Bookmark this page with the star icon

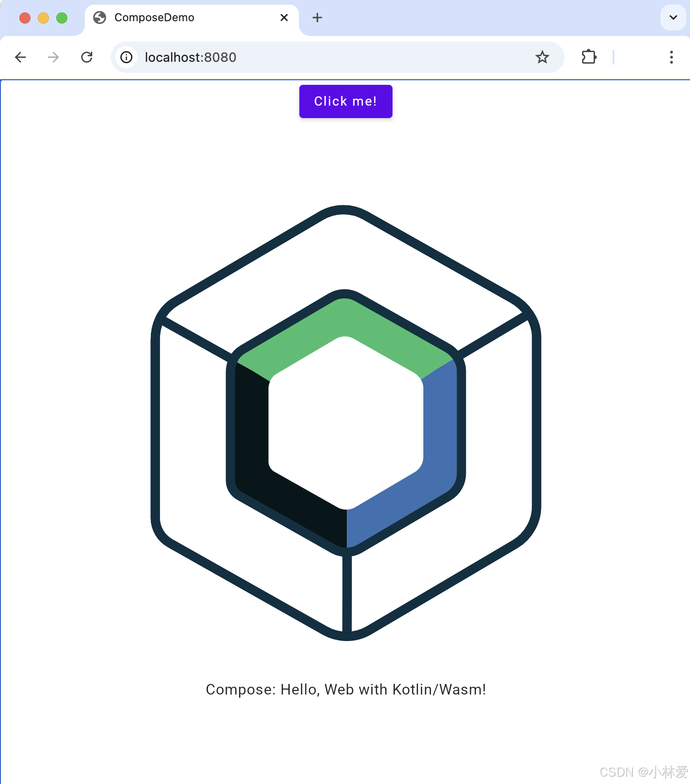coord(542,57)
